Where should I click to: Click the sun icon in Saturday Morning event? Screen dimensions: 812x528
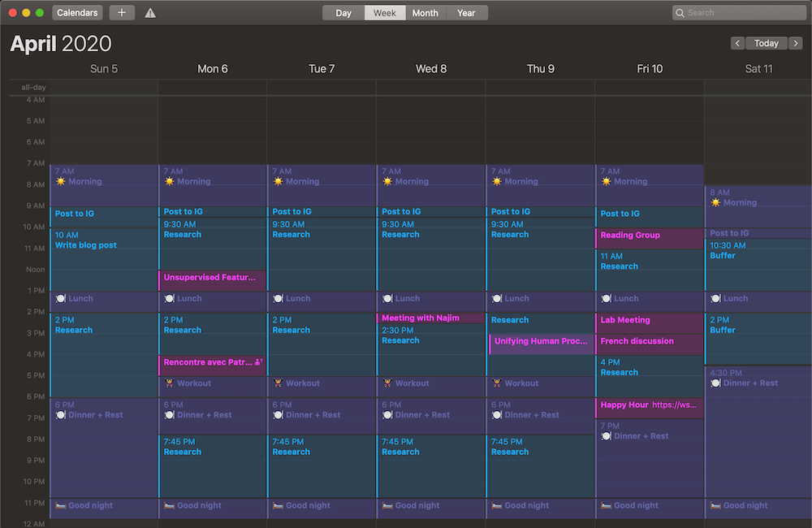715,202
